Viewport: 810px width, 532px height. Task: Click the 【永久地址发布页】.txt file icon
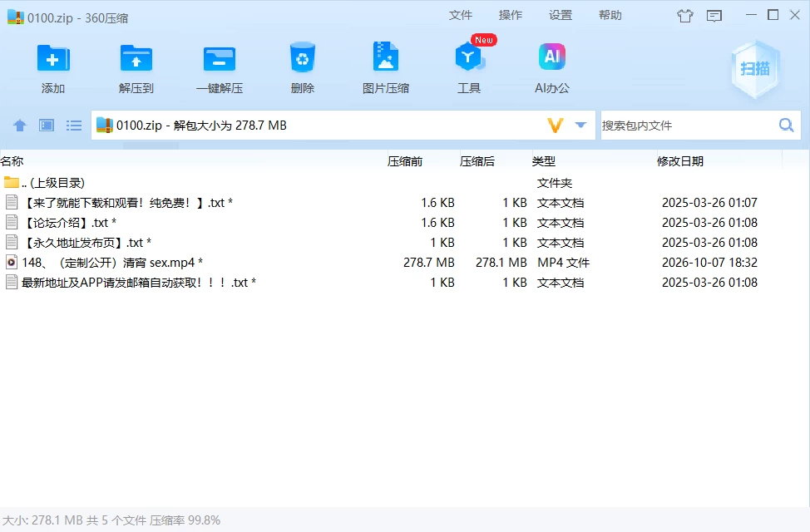tap(12, 242)
